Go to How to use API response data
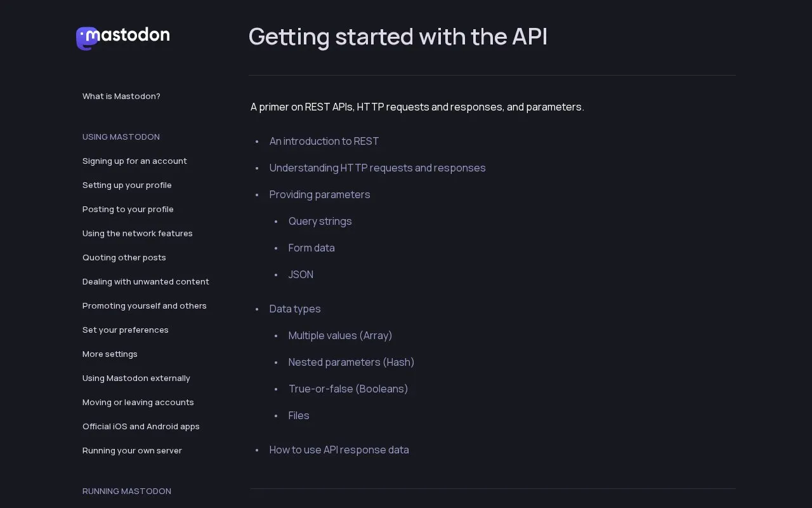Viewport: 812px width, 508px height. 339,450
